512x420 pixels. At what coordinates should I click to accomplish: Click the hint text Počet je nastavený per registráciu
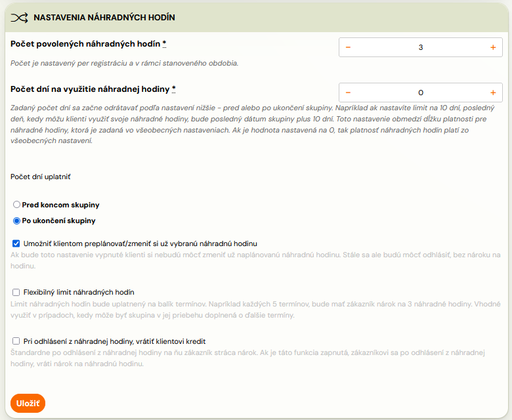pos(125,63)
